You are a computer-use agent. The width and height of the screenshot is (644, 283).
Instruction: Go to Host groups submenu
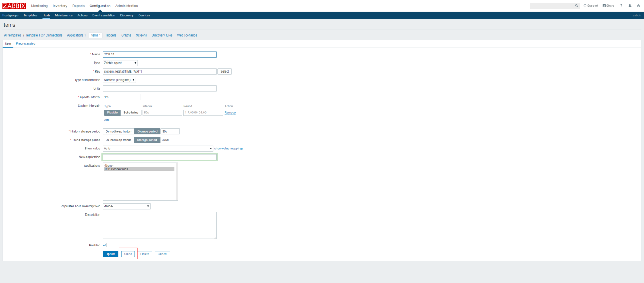(x=10, y=15)
